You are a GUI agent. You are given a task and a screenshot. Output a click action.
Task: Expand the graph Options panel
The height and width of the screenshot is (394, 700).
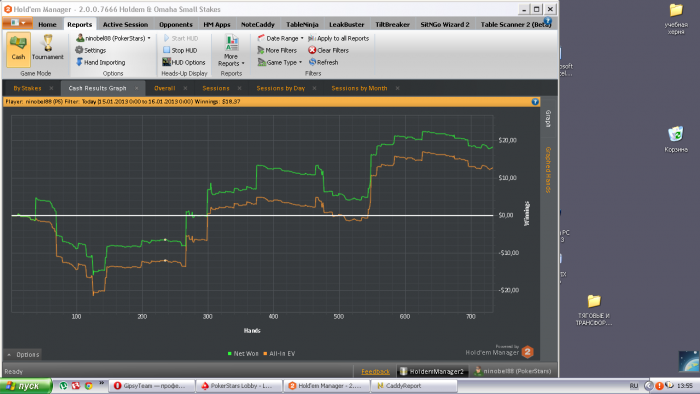click(23, 355)
